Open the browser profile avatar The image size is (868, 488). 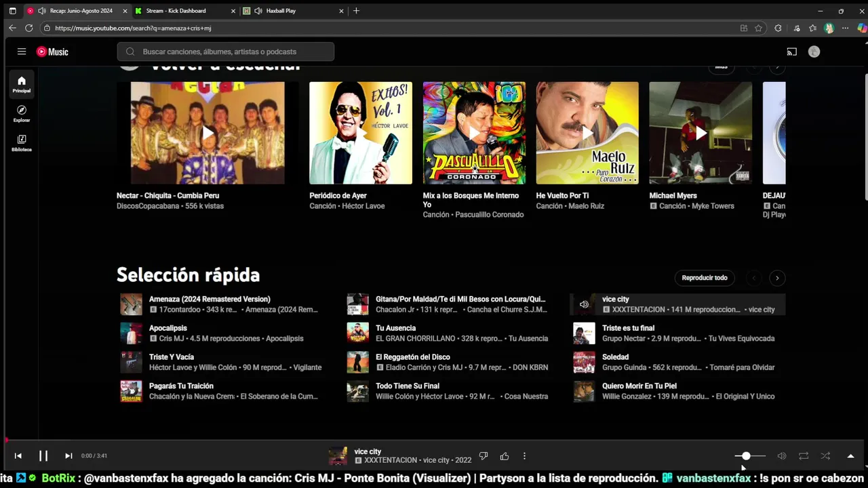tap(829, 28)
